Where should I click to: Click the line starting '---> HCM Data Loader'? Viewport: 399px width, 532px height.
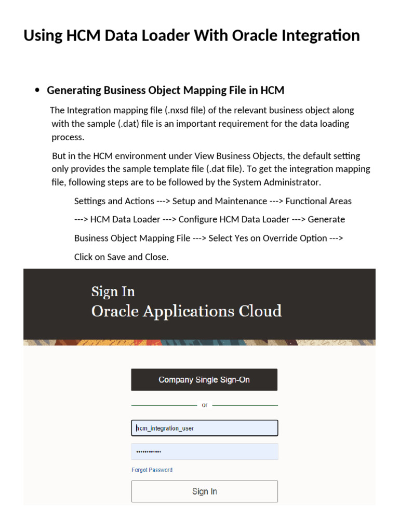(x=210, y=220)
